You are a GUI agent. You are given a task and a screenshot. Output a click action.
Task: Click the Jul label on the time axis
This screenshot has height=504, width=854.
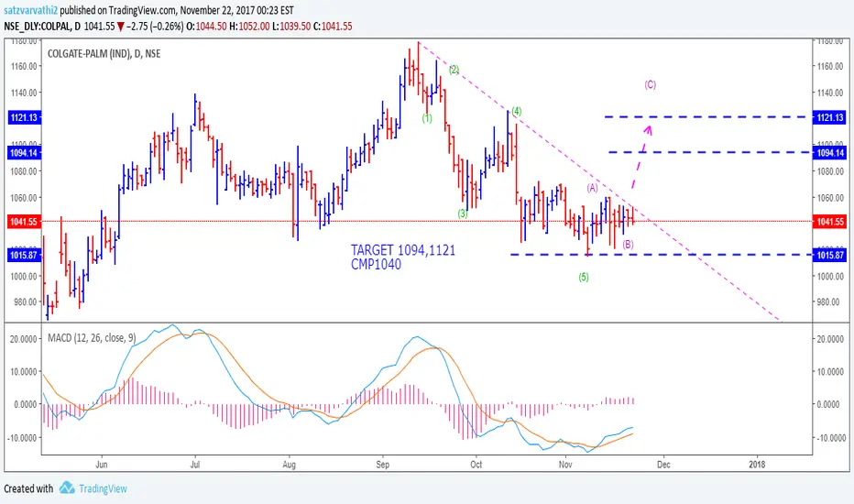click(195, 465)
